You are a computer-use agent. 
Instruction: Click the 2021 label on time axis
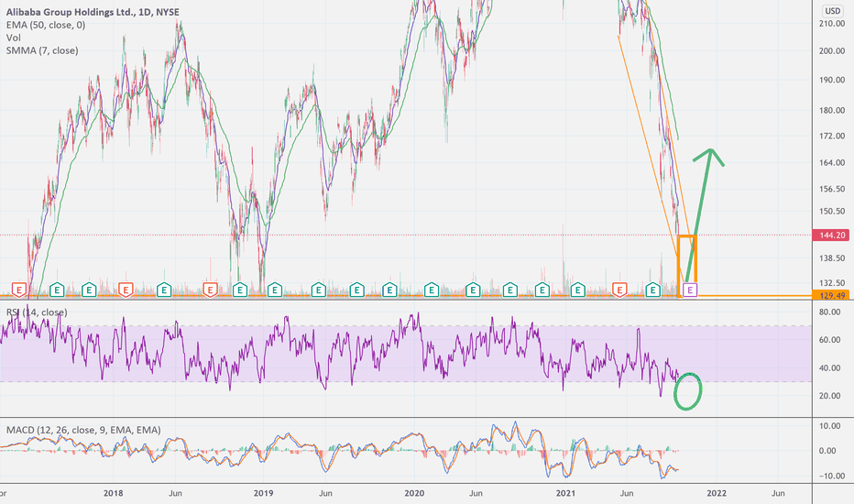pos(565,493)
